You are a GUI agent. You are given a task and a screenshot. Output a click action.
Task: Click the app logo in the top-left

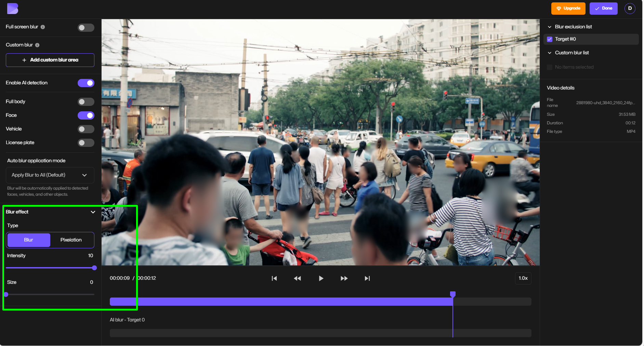click(x=12, y=8)
